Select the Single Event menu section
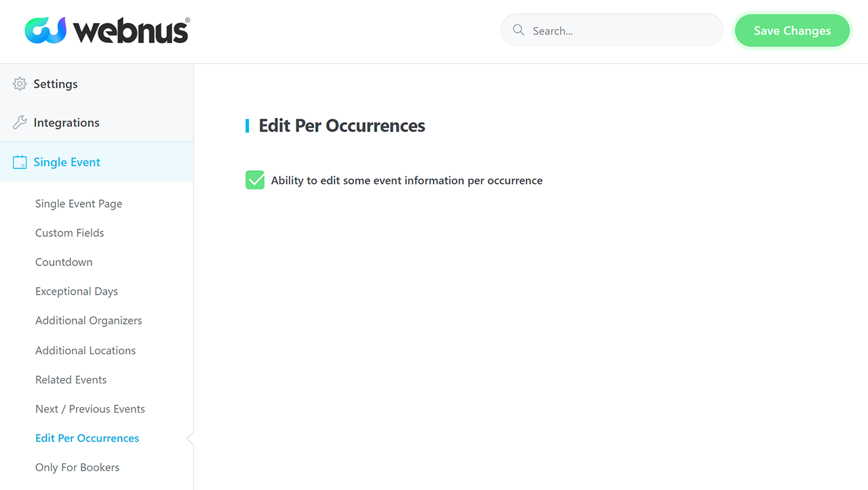The image size is (868, 490). (x=96, y=162)
